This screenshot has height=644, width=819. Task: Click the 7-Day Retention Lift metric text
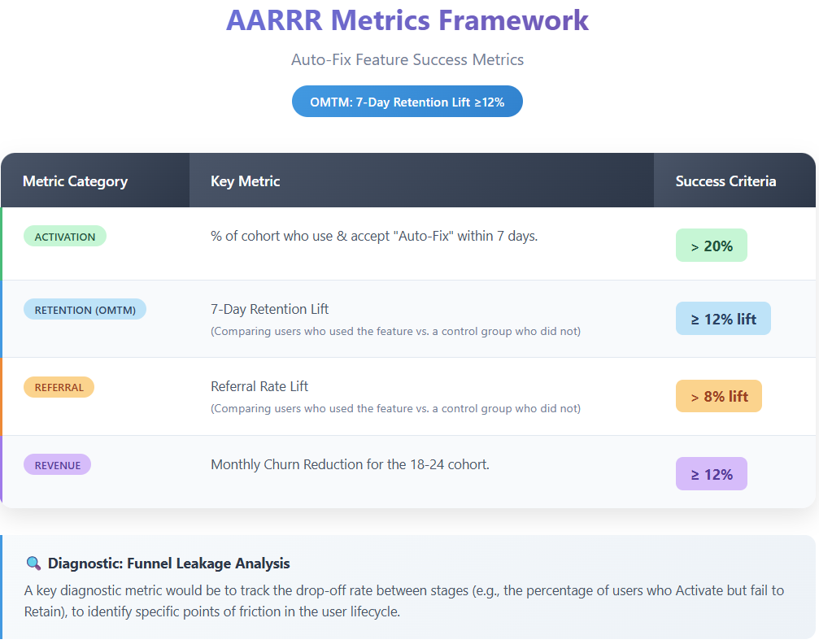click(269, 309)
